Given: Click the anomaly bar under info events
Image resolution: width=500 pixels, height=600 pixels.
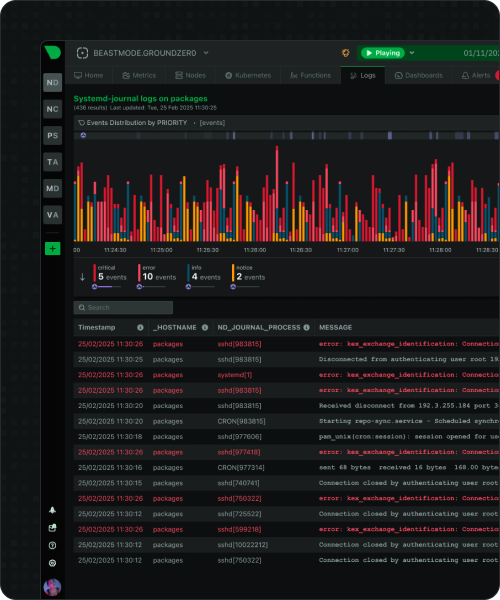Looking at the screenshot, I should [200, 287].
